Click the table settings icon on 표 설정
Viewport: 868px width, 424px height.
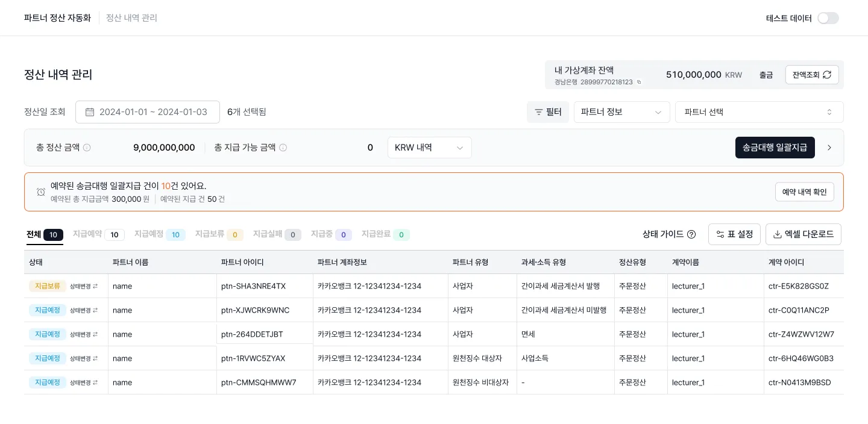coord(720,234)
